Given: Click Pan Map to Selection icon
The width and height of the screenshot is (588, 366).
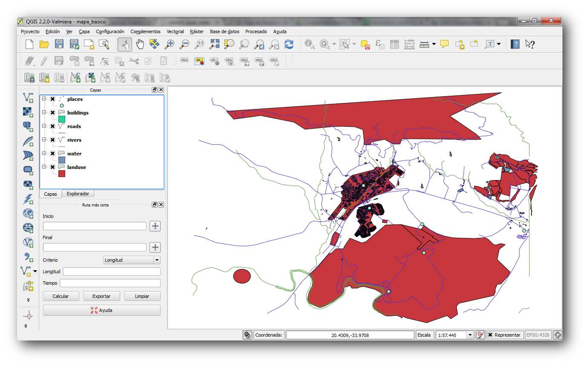Looking at the screenshot, I should coord(154,44).
